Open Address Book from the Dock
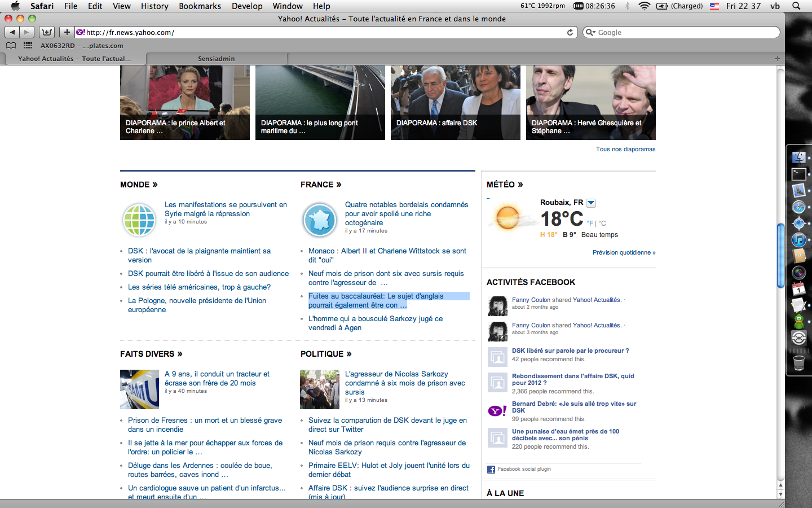 (799, 256)
